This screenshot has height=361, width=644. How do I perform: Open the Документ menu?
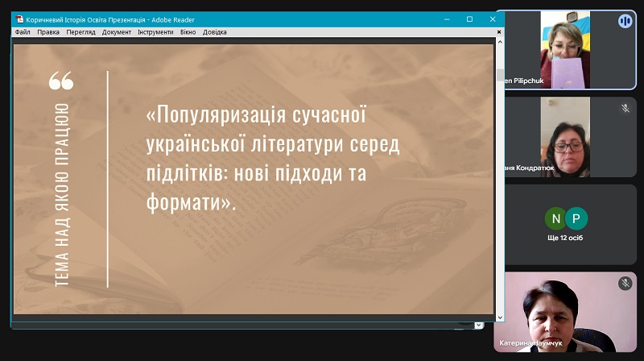point(117,32)
